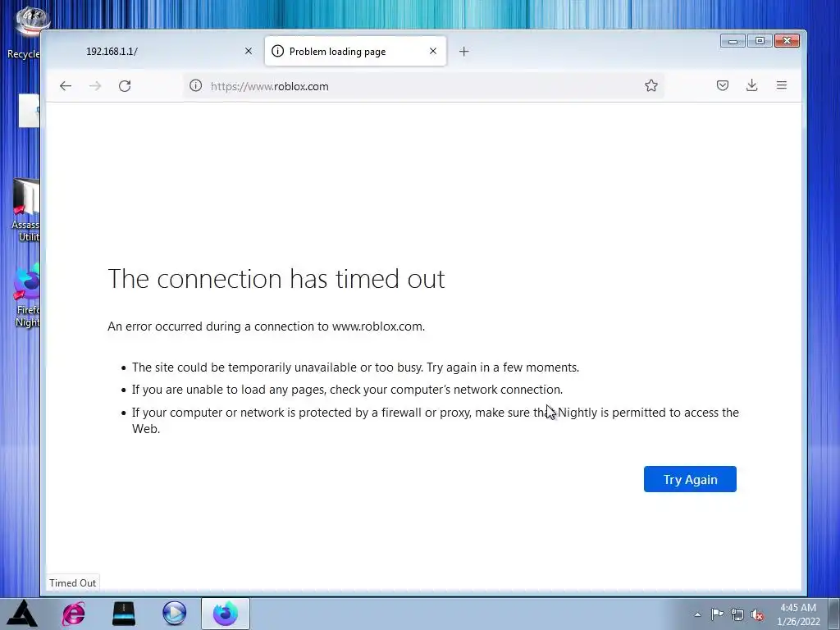Click the text mentioning www.roblox.com error
This screenshot has width=840, height=630.
point(267,326)
